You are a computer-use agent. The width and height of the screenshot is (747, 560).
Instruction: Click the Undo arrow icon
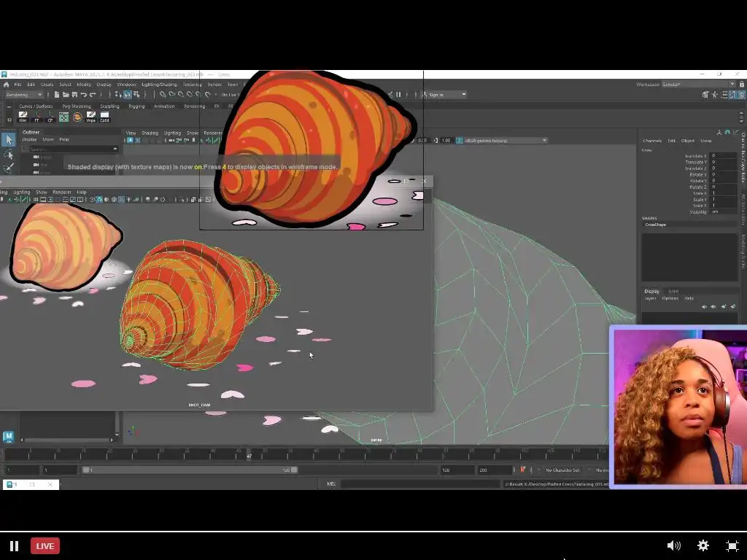point(83,95)
